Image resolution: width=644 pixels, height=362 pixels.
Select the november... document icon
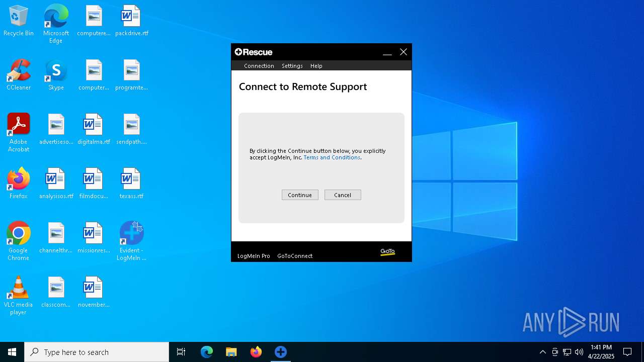click(94, 293)
